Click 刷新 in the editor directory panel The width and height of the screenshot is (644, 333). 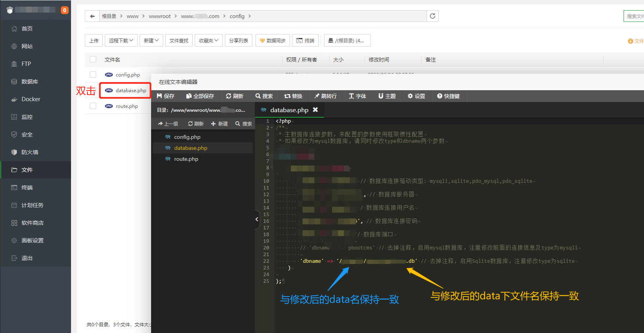[x=196, y=124]
